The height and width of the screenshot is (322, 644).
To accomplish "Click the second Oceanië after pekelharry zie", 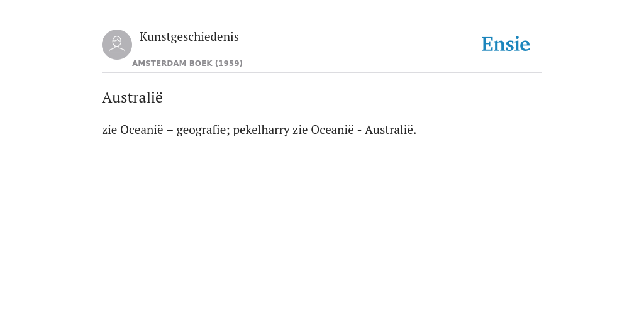I will pos(332,130).
